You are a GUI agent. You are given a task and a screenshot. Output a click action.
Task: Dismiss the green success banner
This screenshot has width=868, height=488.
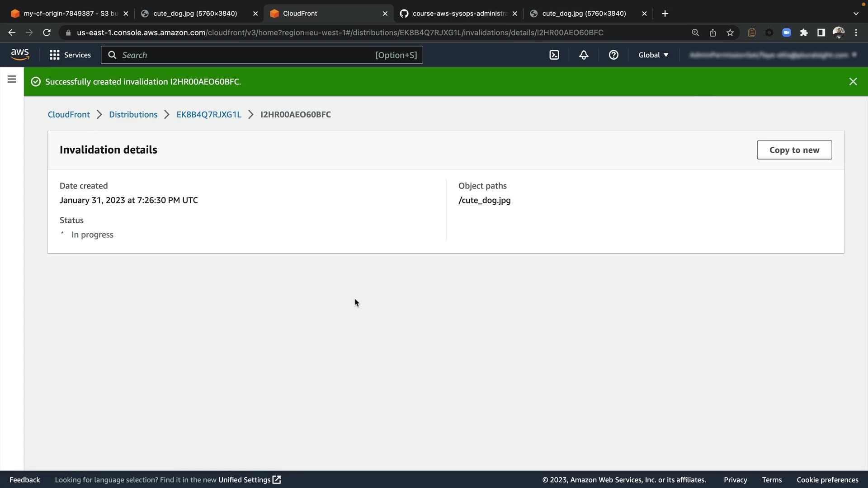pos(853,82)
